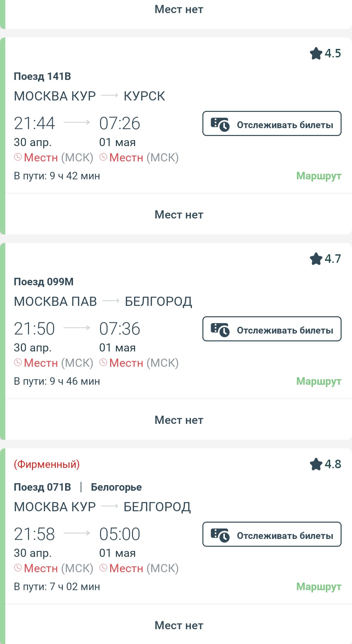Tap star rating icon for train 071В
Screen dimensions: 352x644
pos(316,464)
